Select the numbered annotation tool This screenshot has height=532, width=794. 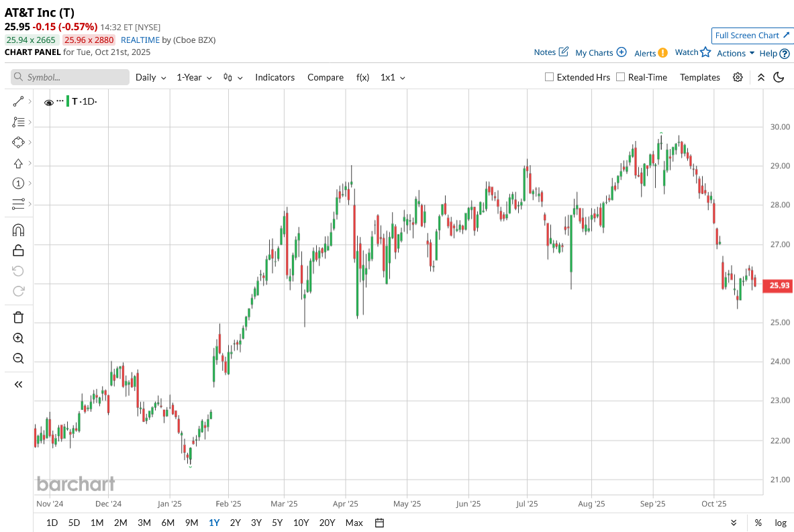18,183
